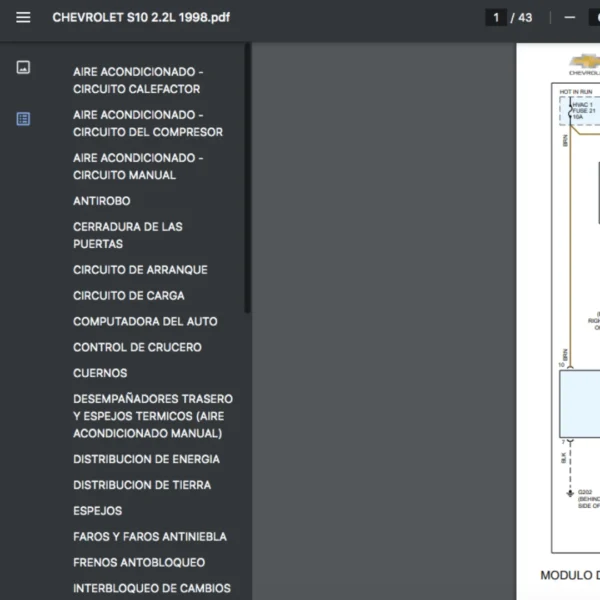Switch sidebar to page thumbnails view
This screenshot has width=600, height=600.
click(23, 67)
